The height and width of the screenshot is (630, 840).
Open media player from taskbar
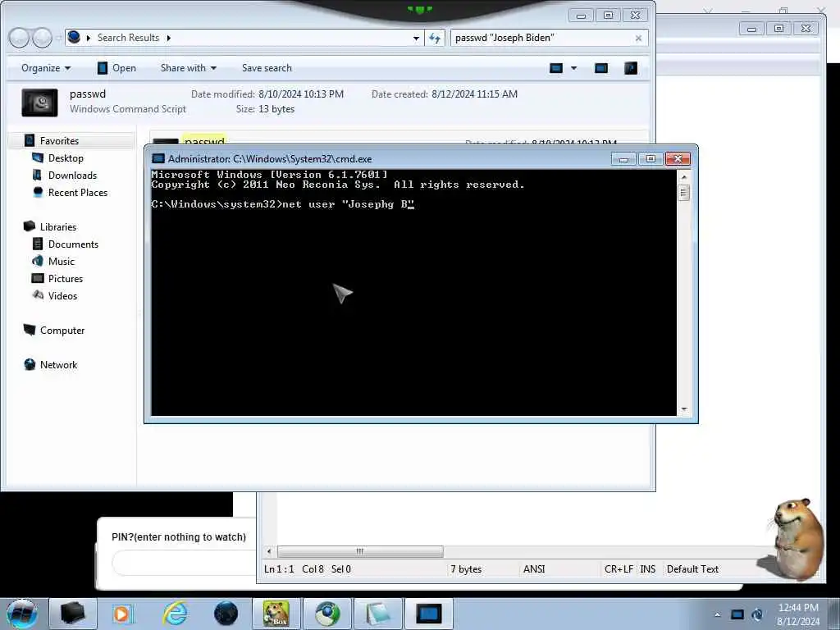tap(122, 614)
